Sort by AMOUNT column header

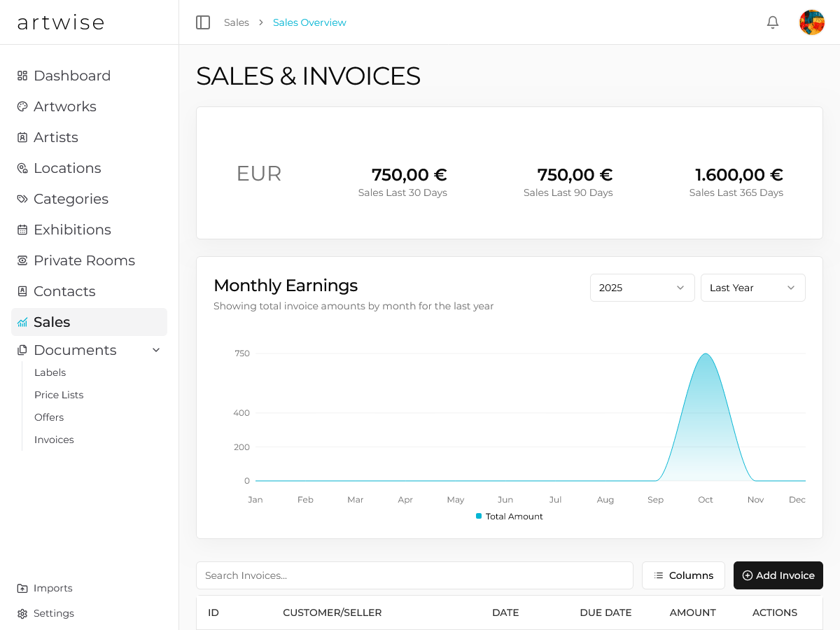click(x=693, y=612)
